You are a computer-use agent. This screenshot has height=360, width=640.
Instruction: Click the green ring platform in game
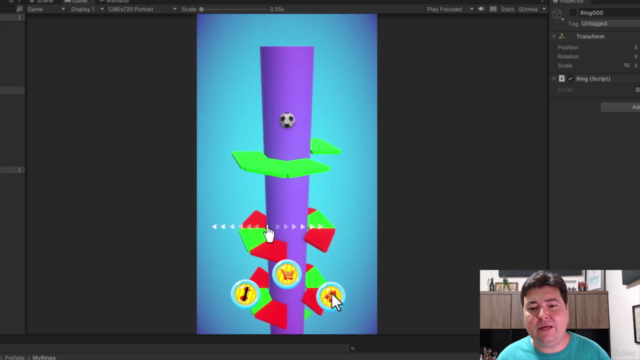pos(282,165)
